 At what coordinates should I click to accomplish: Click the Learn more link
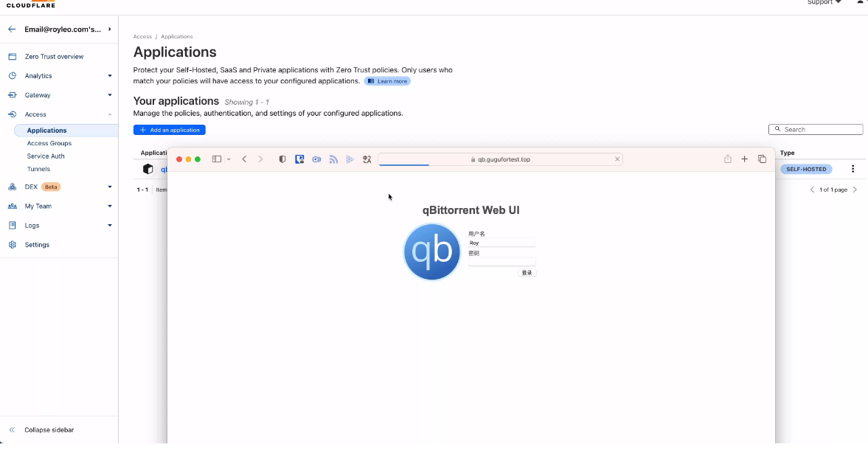pyautogui.click(x=387, y=81)
